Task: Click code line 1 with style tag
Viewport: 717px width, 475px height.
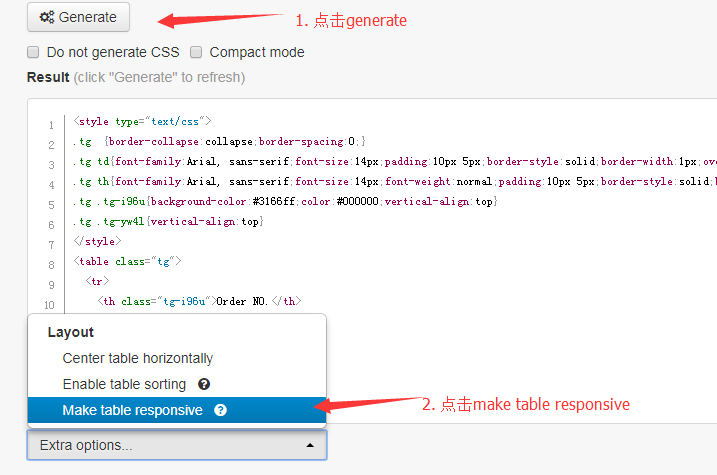Action: (x=142, y=122)
